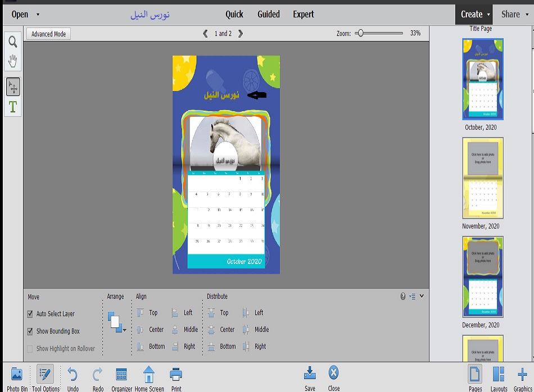Click the Undo arrow icon
The width and height of the screenshot is (534, 392).
coord(73,375)
